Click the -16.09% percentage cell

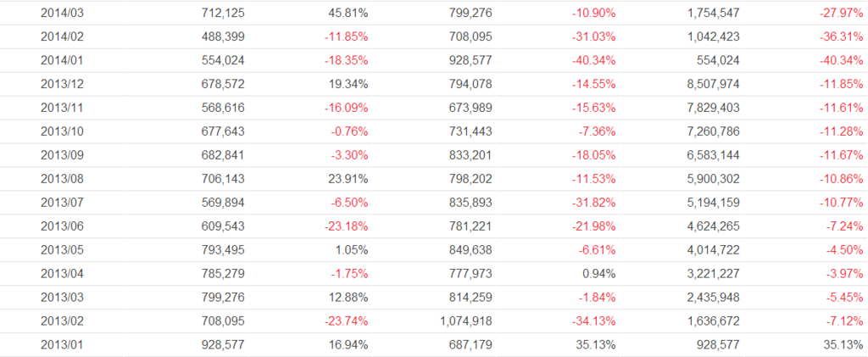click(x=346, y=108)
